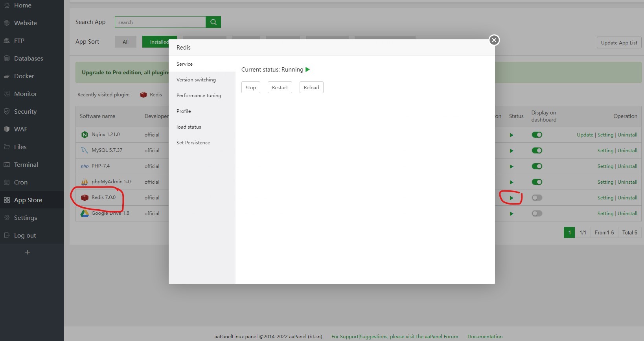Image resolution: width=644 pixels, height=341 pixels.
Task: Click the phpMyAdmin logo icon
Action: point(85,182)
